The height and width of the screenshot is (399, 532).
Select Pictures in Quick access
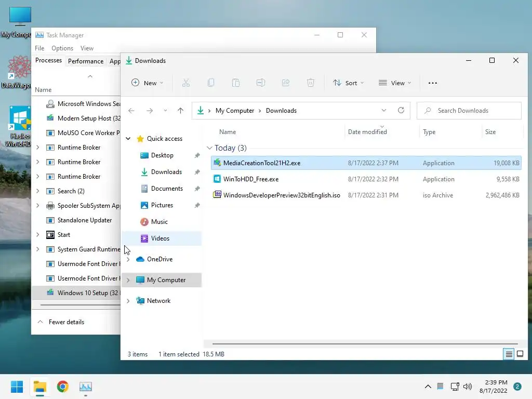tap(162, 205)
